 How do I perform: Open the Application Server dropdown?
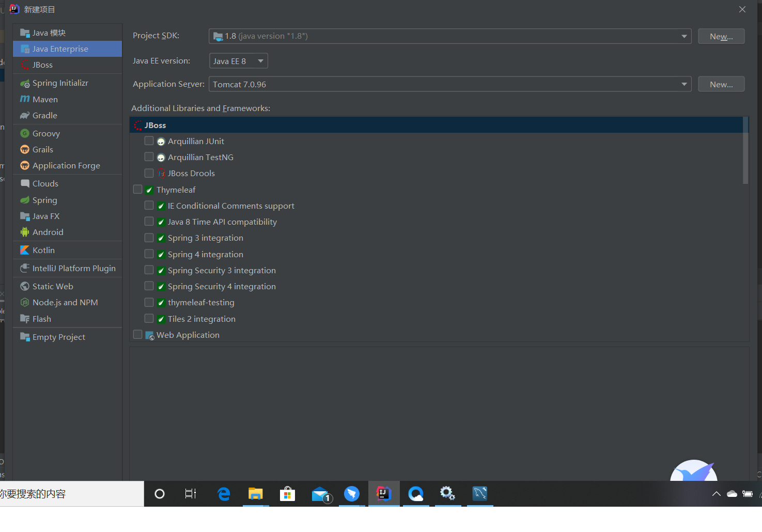click(450, 84)
